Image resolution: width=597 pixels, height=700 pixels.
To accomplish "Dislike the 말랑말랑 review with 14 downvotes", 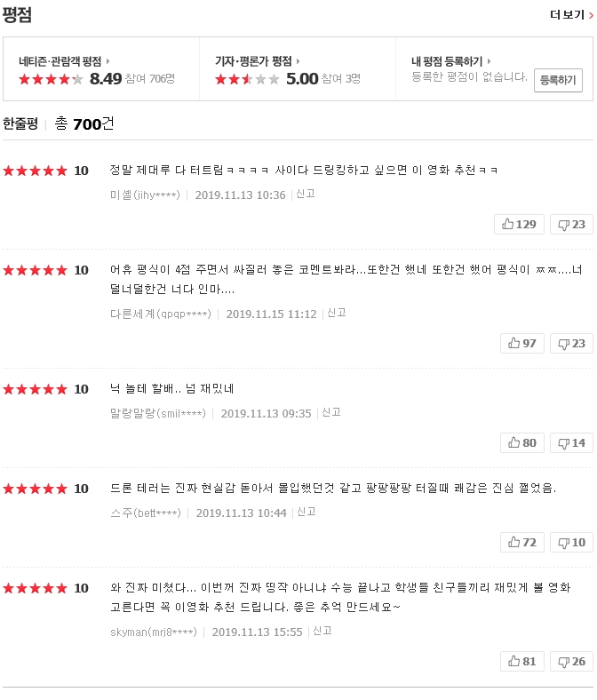I will (x=571, y=442).
